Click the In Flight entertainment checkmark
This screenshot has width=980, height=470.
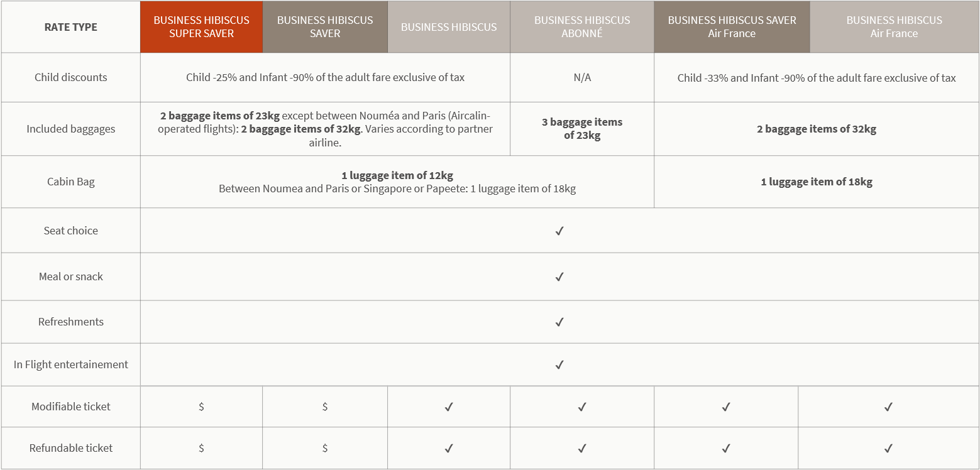(x=559, y=365)
